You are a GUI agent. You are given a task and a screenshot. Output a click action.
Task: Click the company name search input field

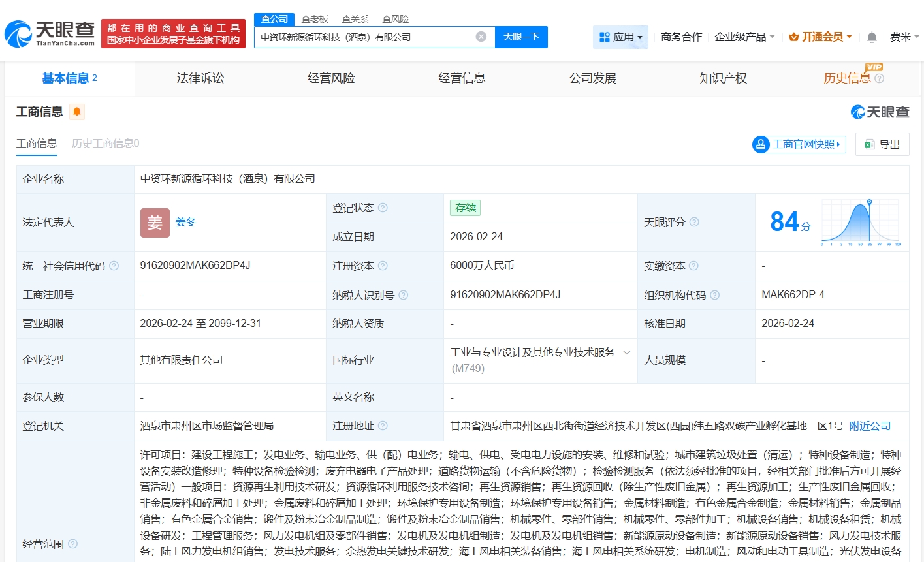pyautogui.click(x=366, y=37)
